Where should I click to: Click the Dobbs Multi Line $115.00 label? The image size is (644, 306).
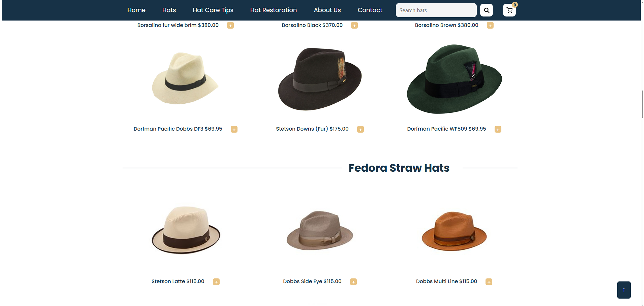pyautogui.click(x=446, y=281)
